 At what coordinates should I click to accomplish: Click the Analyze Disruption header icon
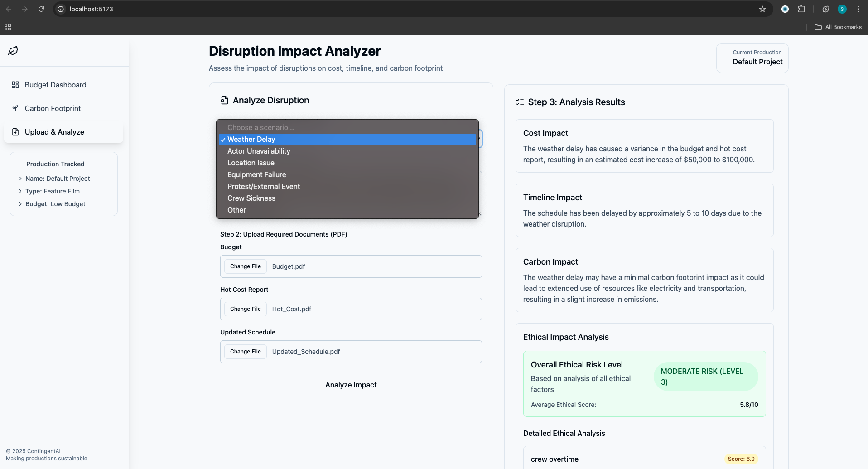224,100
